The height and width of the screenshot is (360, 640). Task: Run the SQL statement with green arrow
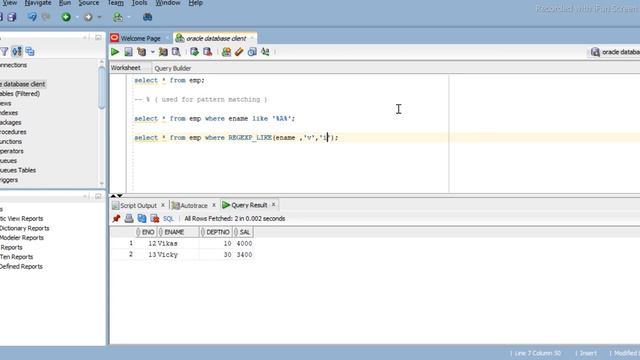(115, 52)
